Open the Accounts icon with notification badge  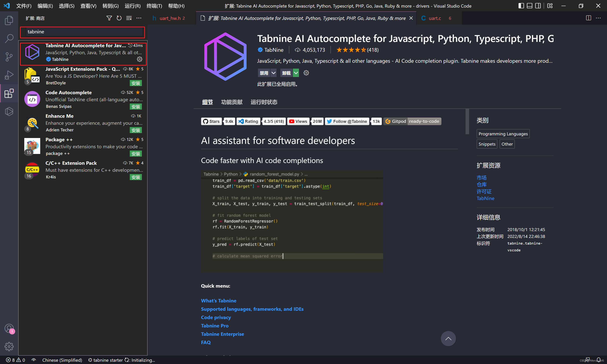tap(9, 328)
